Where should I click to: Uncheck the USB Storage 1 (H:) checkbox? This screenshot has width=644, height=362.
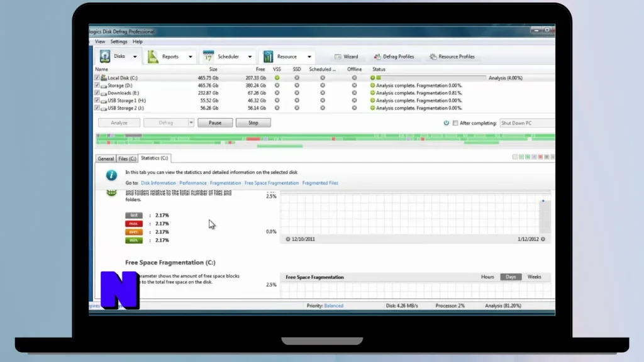coord(97,100)
